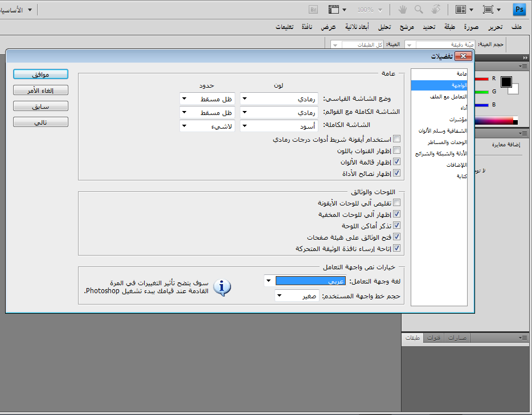Image resolution: width=532 pixels, height=415 pixels.
Task: Collapse panels with the double-arrow icon
Action: (526, 57)
